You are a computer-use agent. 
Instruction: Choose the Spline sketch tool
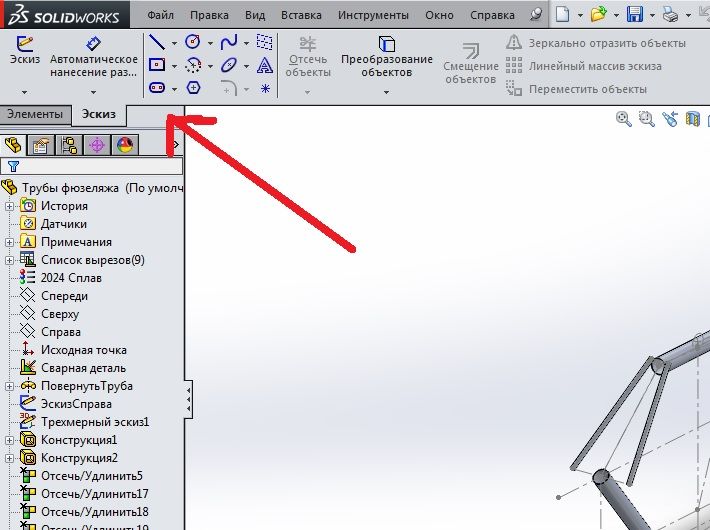click(229, 42)
